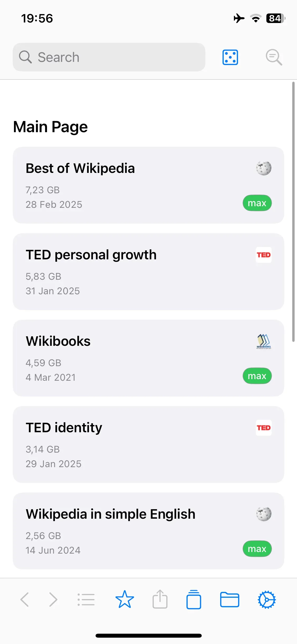The image size is (297, 644).
Task: Go back with the left chevron
Action: pos(25,600)
